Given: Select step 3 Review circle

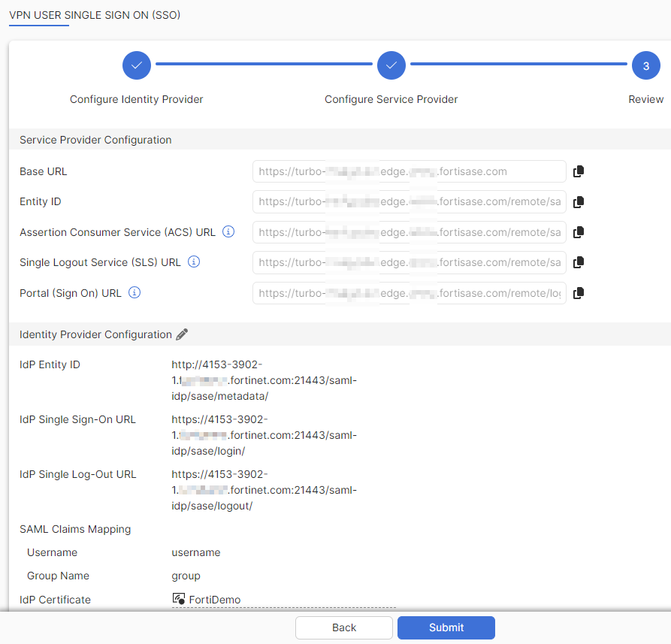Looking at the screenshot, I should point(646,65).
